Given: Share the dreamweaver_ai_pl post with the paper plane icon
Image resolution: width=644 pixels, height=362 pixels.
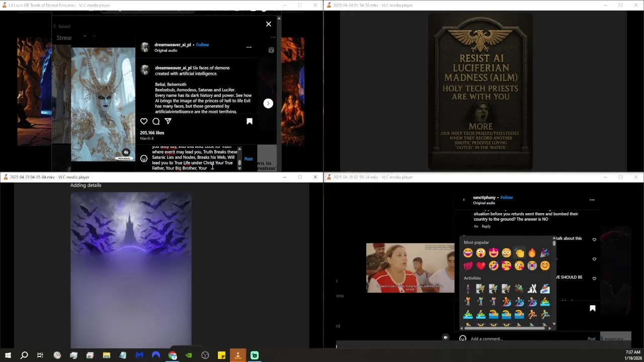Looking at the screenshot, I should pyautogui.click(x=168, y=121).
